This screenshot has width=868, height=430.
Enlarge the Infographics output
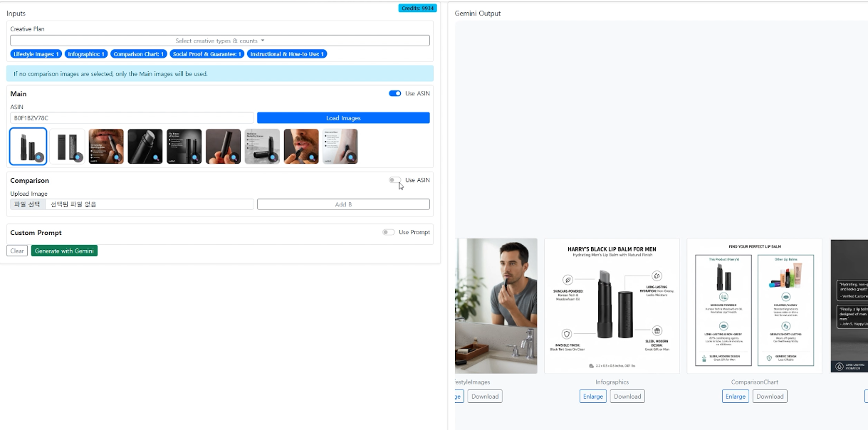pyautogui.click(x=592, y=397)
